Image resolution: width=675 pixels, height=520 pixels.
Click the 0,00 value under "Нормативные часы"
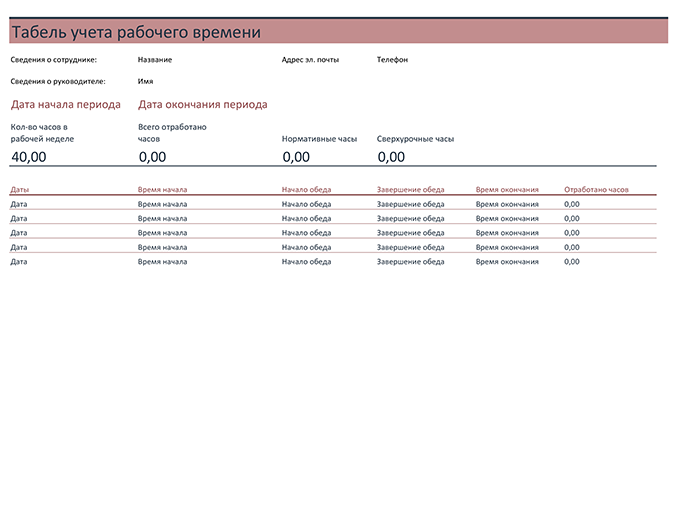coord(296,157)
